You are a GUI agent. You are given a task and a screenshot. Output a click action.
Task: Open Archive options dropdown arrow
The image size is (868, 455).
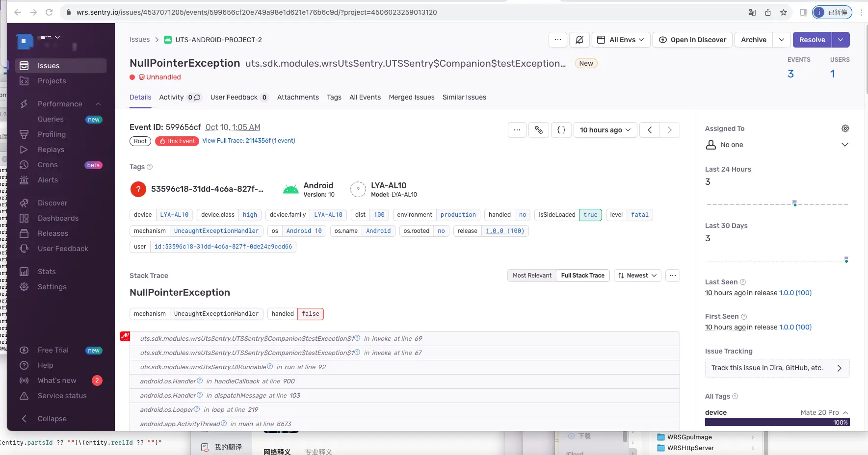click(782, 40)
